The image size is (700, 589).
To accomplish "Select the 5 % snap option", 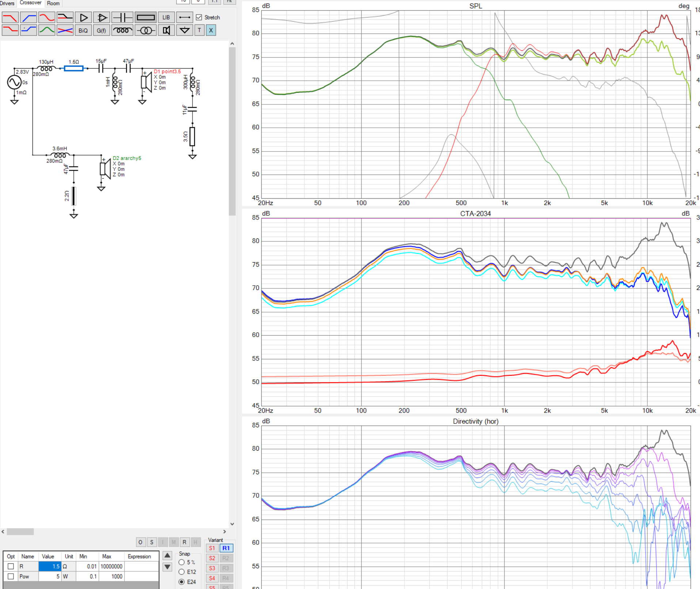I will (x=182, y=562).
